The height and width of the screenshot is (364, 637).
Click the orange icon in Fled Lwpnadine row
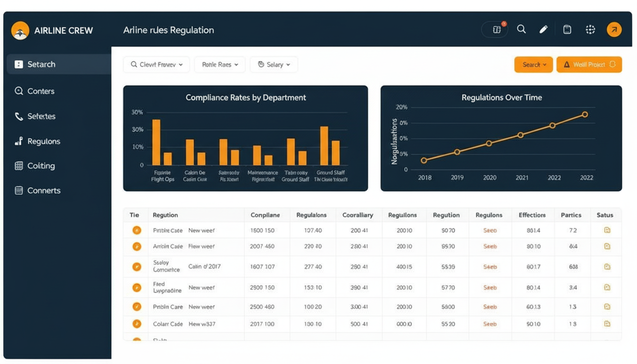(136, 288)
